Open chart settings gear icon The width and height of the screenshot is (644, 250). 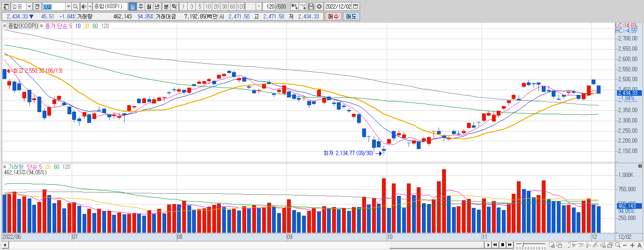(x=319, y=6)
